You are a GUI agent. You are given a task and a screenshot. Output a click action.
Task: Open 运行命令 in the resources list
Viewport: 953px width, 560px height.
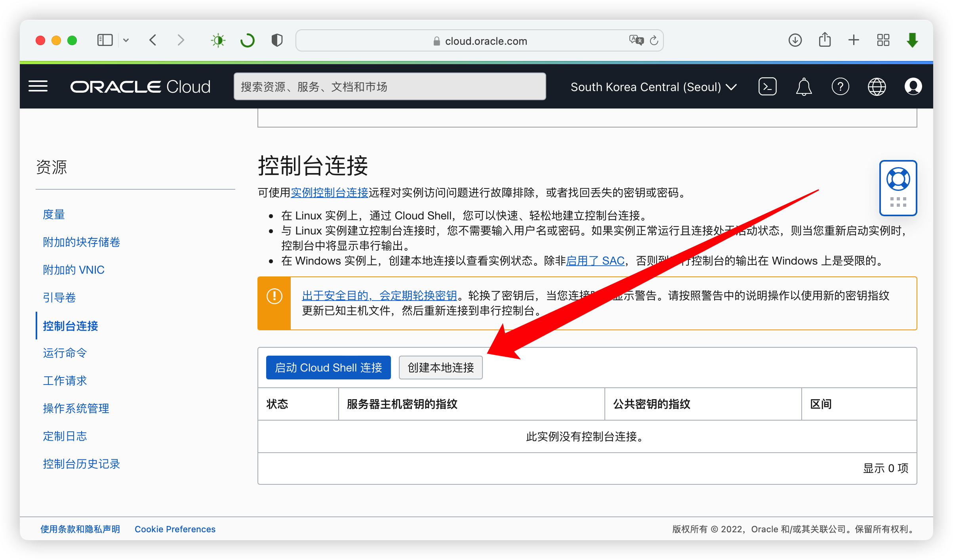pos(65,353)
